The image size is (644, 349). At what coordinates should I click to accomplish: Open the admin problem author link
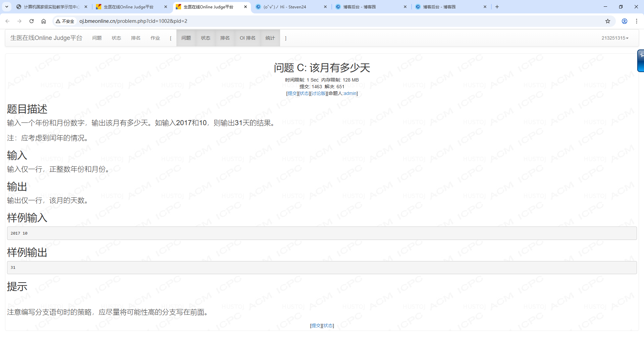pos(350,93)
